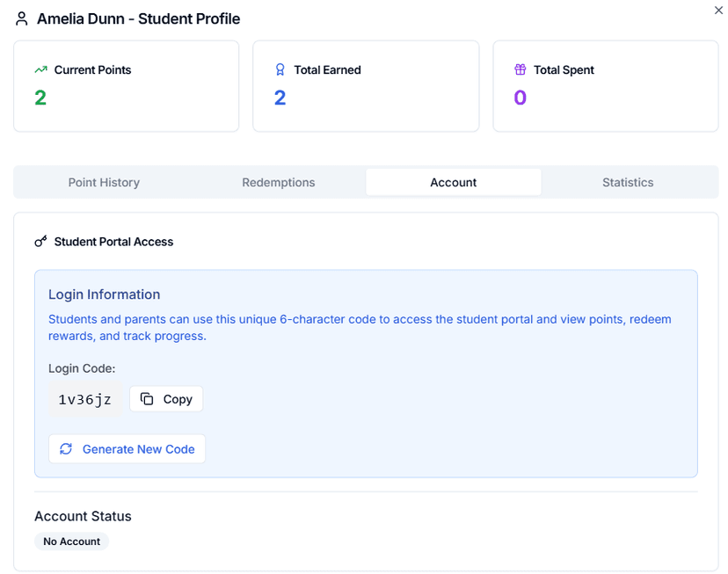Open the Redemptions tab
The width and height of the screenshot is (728, 574).
point(278,182)
